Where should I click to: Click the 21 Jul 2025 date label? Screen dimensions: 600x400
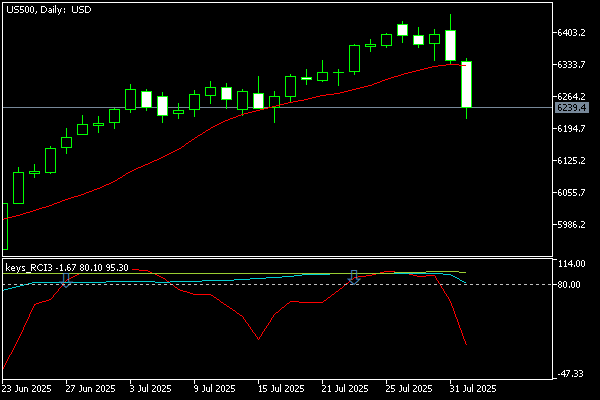point(345,389)
